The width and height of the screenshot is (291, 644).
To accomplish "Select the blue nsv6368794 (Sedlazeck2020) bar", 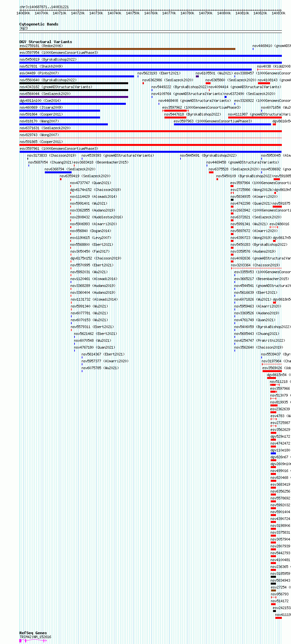I will pos(58,172).
